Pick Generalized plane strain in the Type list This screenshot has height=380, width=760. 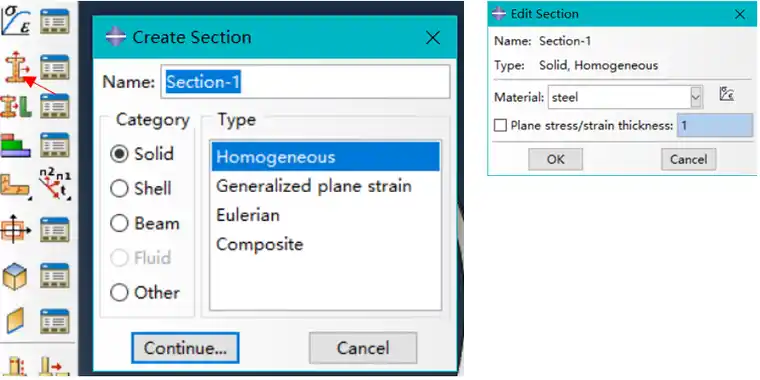click(x=326, y=186)
